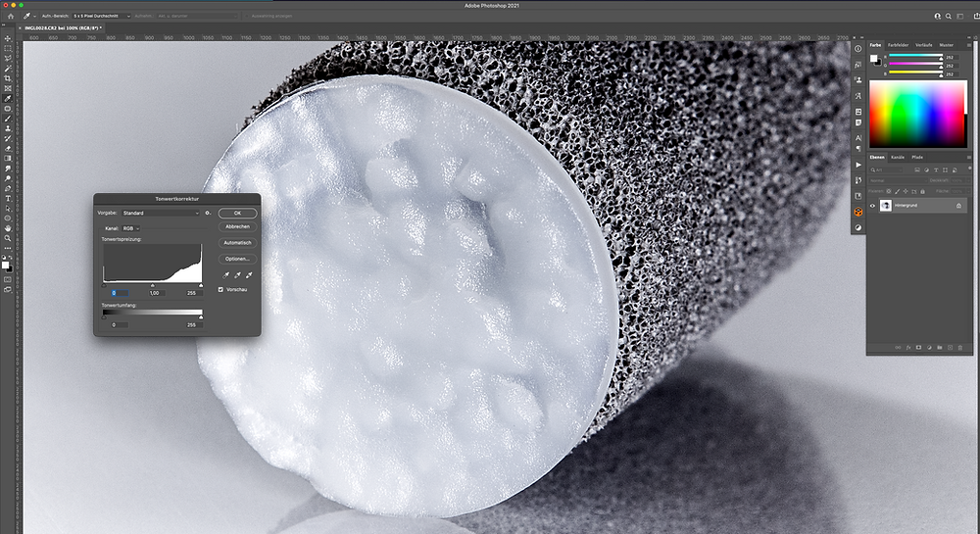
Task: Switch to the Pfade tab
Action: pyautogui.click(x=917, y=158)
